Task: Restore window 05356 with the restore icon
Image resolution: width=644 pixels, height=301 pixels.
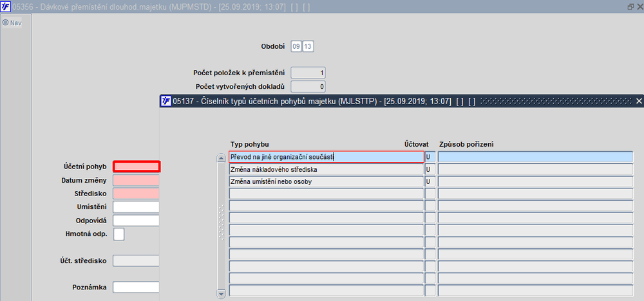Action: tap(631, 6)
